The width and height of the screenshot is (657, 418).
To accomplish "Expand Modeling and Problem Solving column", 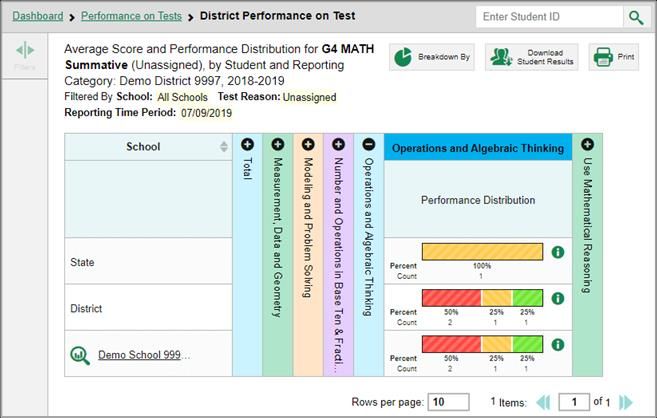I will pyautogui.click(x=308, y=144).
